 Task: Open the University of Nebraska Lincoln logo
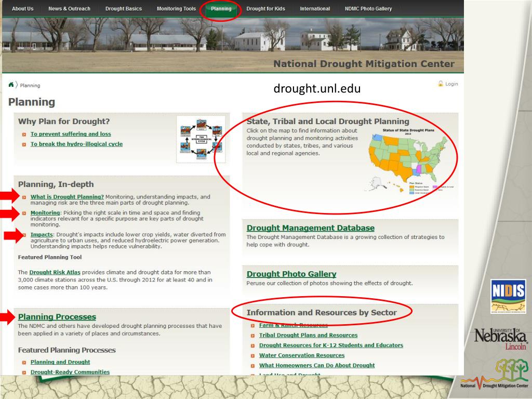tap(501, 338)
